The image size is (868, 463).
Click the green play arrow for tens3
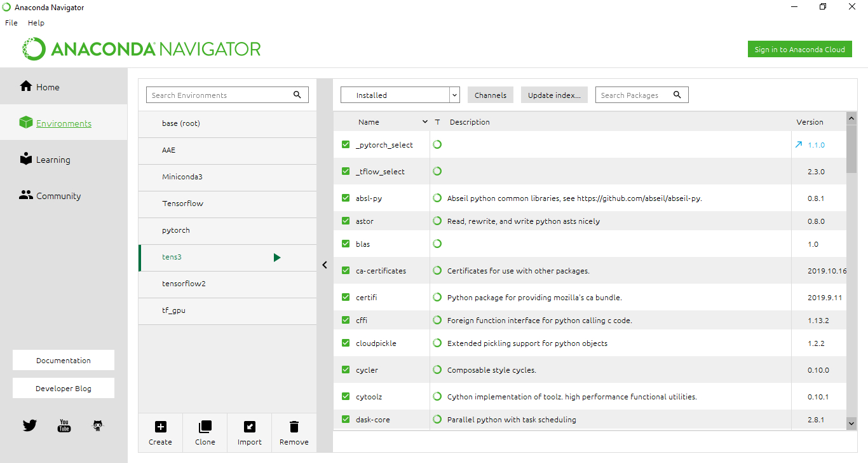[x=277, y=258]
